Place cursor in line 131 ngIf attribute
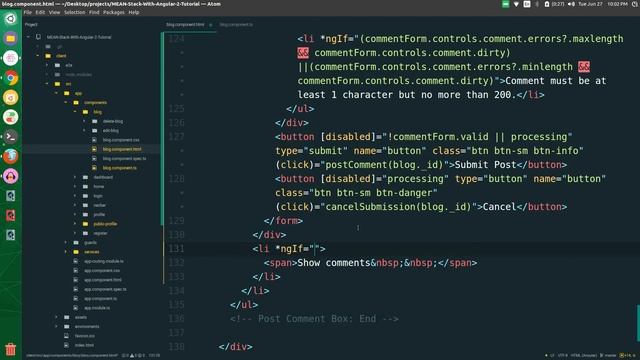 coord(315,249)
